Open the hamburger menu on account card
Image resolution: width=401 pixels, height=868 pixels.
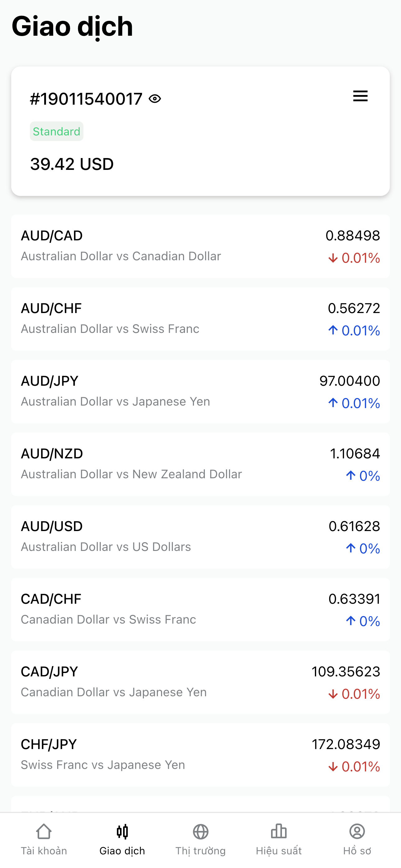[360, 96]
